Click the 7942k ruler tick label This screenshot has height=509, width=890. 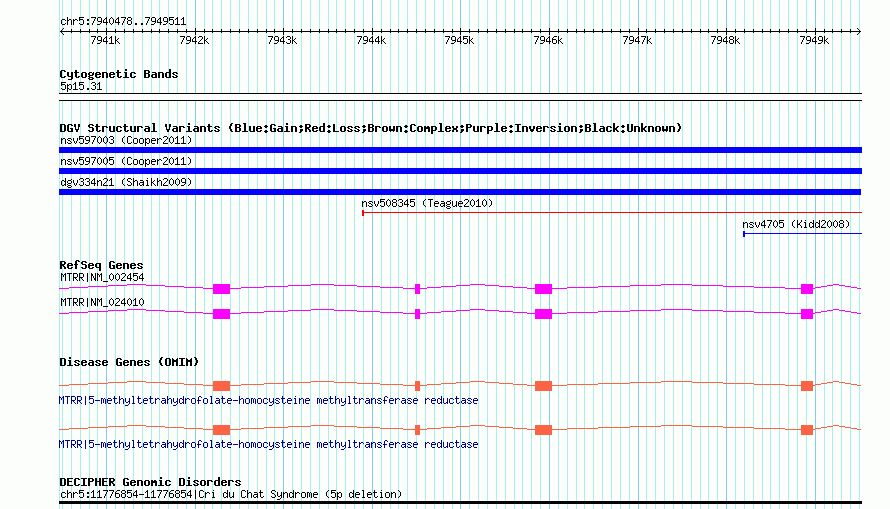pos(194,40)
